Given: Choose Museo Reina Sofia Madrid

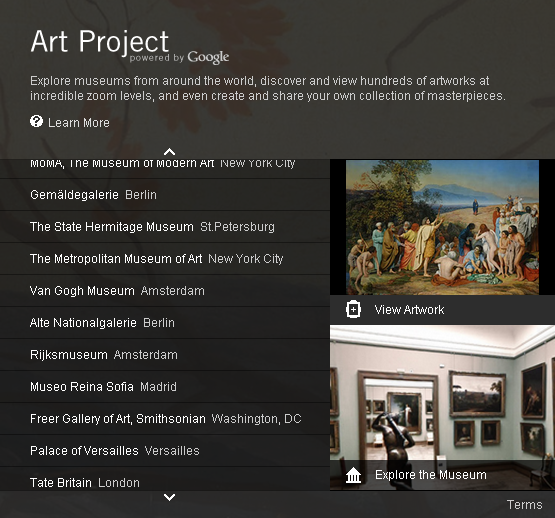Looking at the screenshot, I should 165,387.
